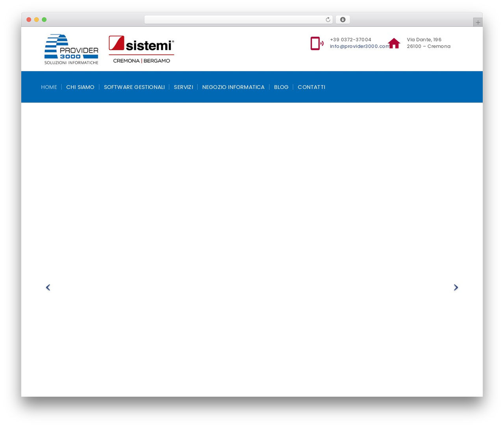The image size is (504, 427).
Task: Open the CHI SIAMO page
Action: click(80, 87)
